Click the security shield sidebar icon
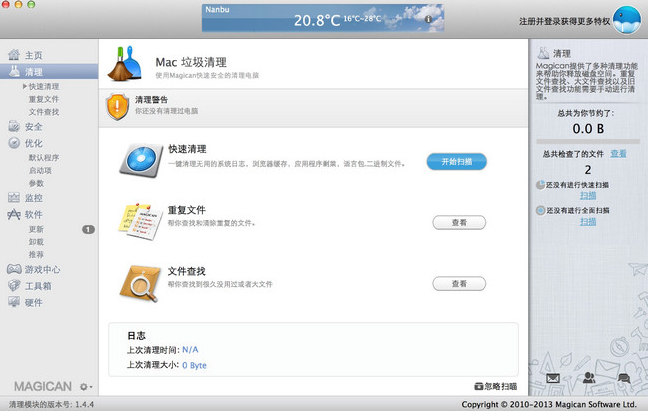This screenshot has width=648, height=412. 14,126
